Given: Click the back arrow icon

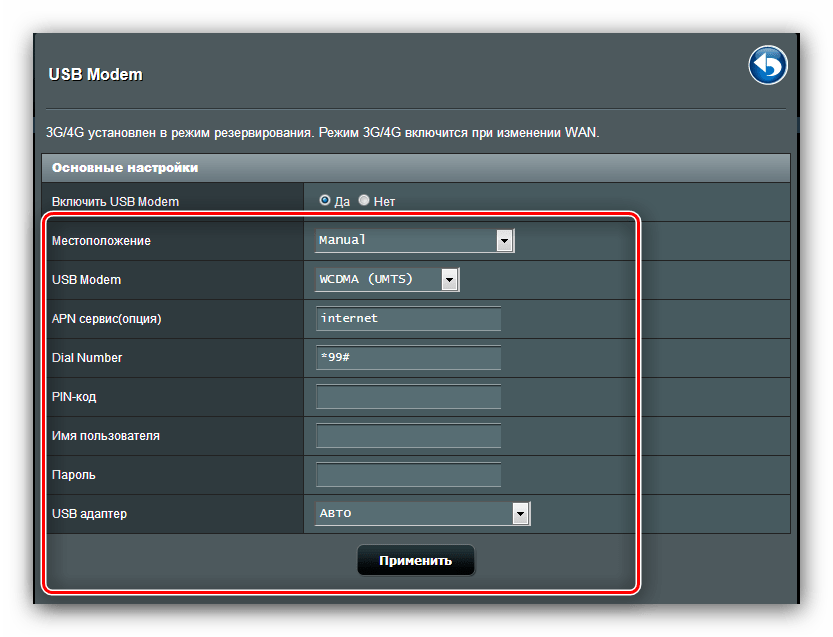Looking at the screenshot, I should (767, 66).
